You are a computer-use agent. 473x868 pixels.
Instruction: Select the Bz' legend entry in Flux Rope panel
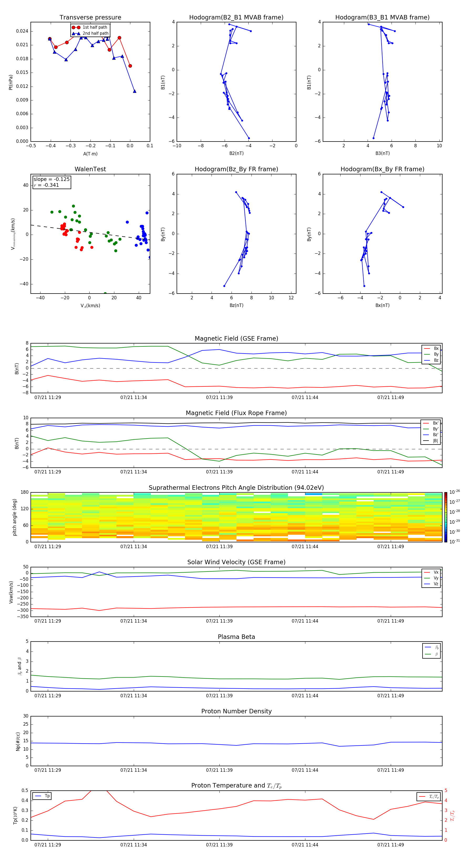(431, 435)
